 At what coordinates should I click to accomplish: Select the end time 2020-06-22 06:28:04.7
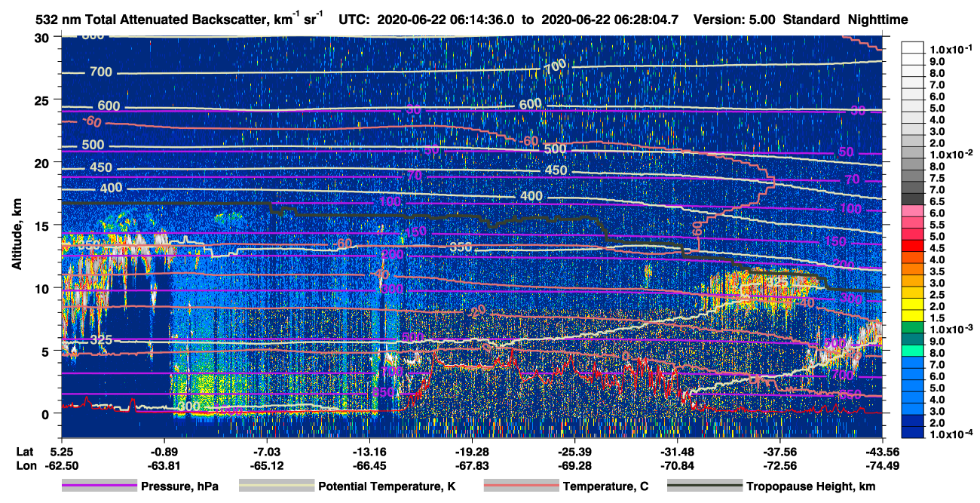point(610,20)
